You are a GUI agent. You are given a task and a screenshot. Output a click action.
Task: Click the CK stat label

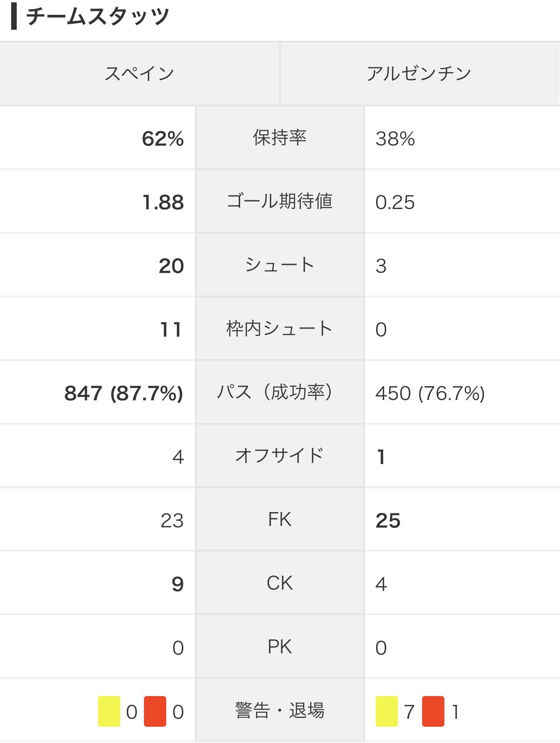280,583
